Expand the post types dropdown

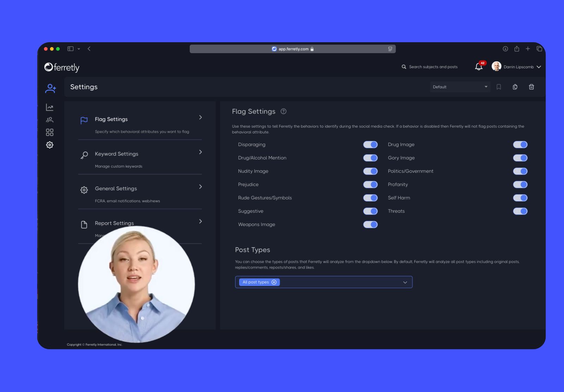[405, 282]
